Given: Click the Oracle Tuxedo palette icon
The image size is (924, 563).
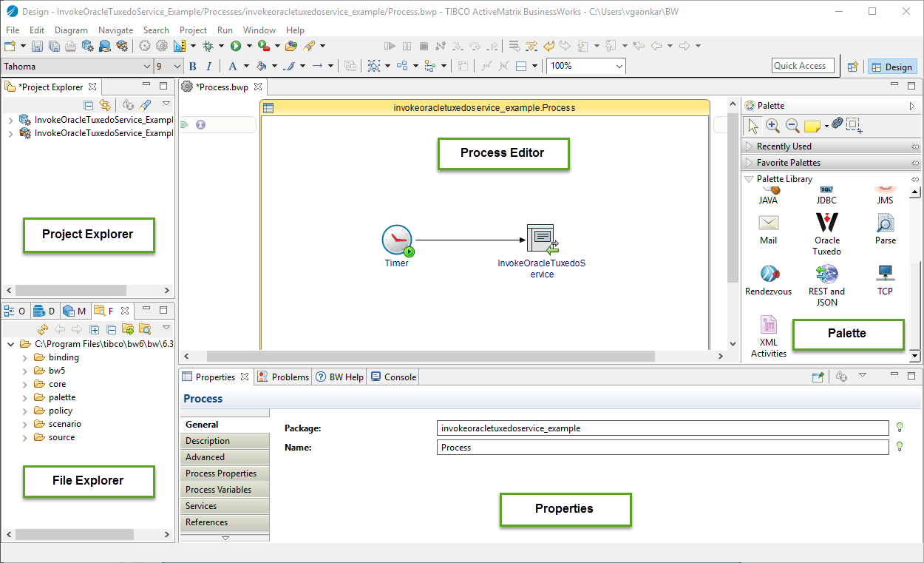Looking at the screenshot, I should (826, 223).
